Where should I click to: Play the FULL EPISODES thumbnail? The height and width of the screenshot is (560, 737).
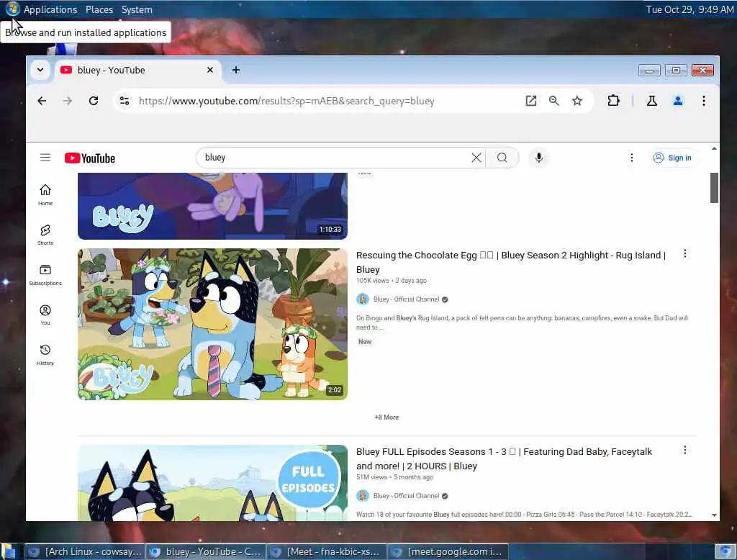click(x=212, y=483)
